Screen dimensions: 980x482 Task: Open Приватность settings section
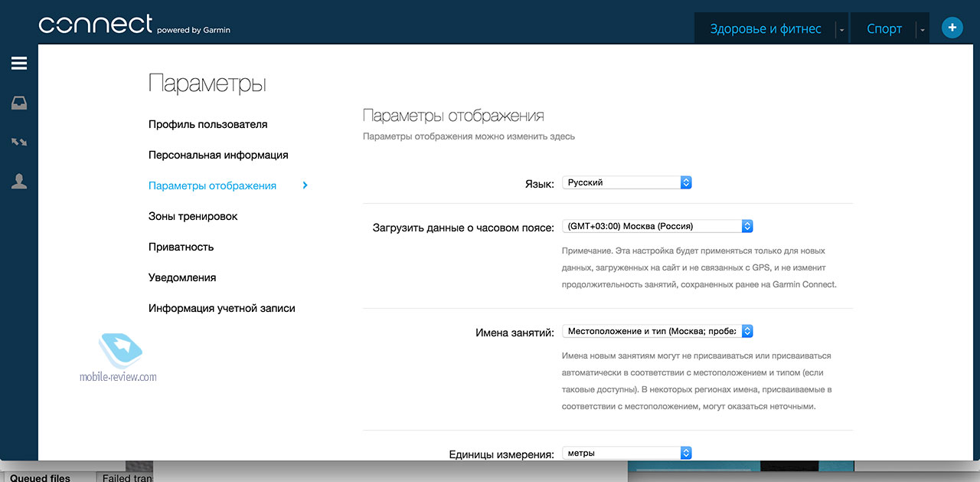click(x=181, y=247)
